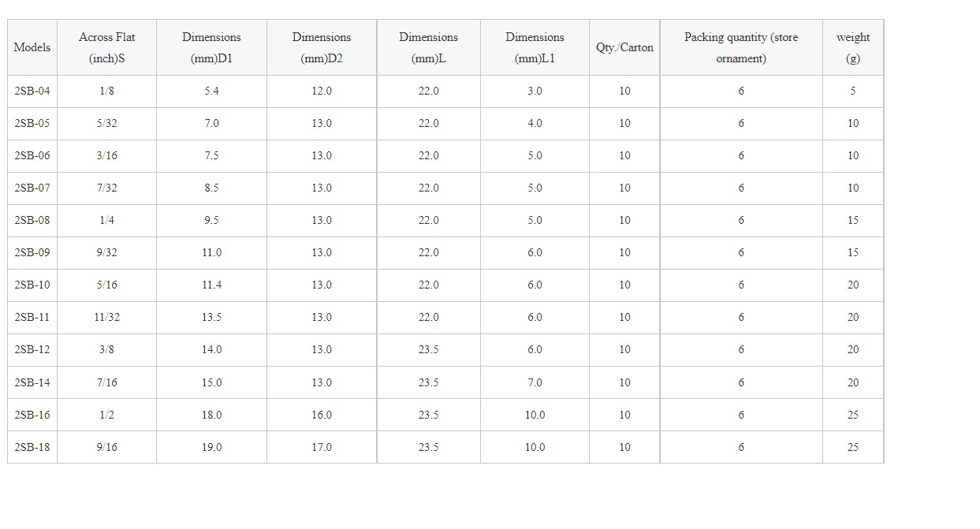Select the Dimensions (mm)L1 header
This screenshot has width=980, height=529.
pos(535,47)
